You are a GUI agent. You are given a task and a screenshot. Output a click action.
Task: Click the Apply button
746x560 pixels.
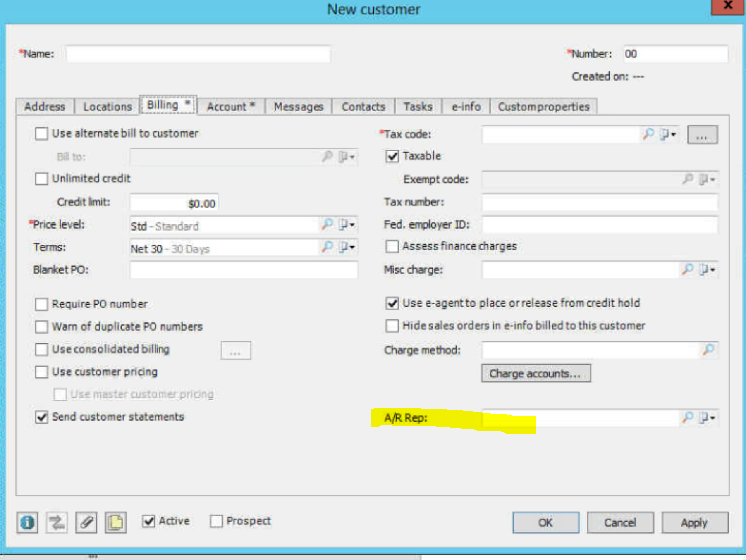[695, 522]
